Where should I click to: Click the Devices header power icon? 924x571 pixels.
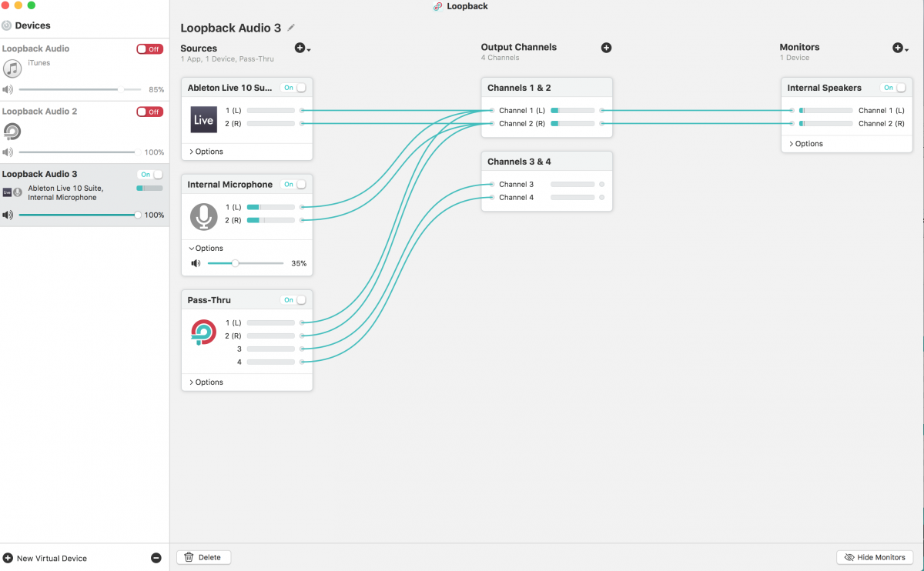tap(7, 25)
